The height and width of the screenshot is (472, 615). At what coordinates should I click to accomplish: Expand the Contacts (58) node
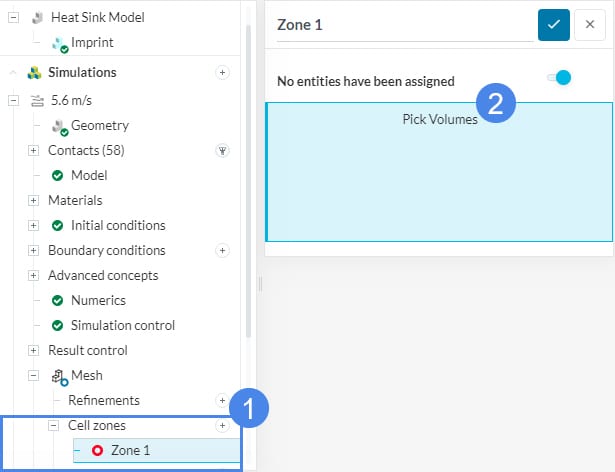(33, 150)
